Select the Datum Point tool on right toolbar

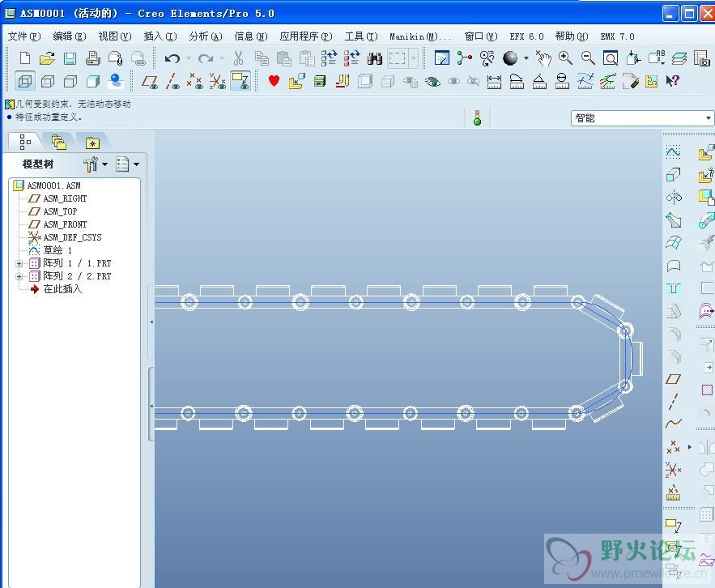pyautogui.click(x=673, y=447)
